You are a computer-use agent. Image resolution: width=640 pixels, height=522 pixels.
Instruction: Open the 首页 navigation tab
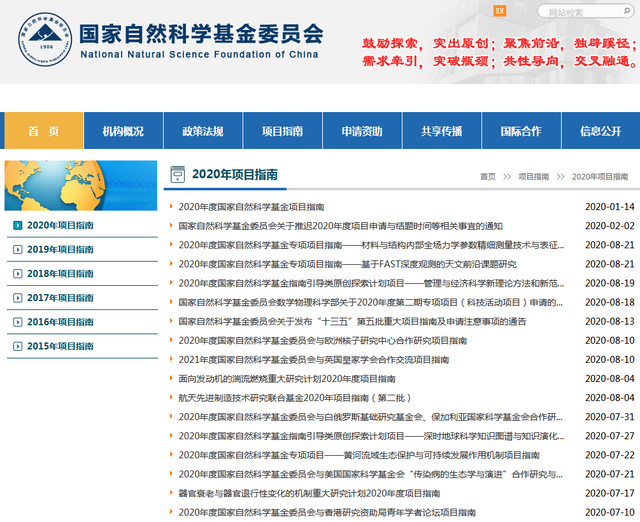click(x=44, y=131)
